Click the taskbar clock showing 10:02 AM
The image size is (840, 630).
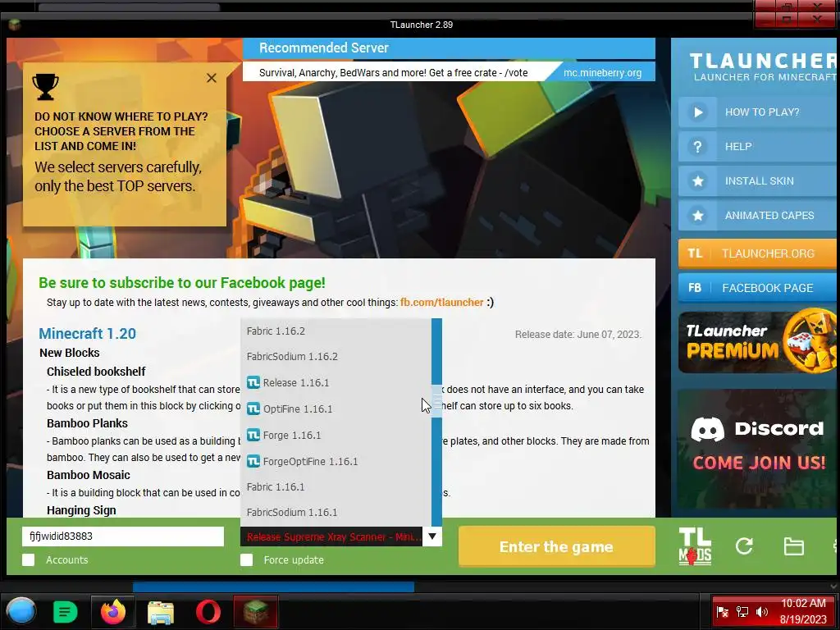(x=803, y=603)
